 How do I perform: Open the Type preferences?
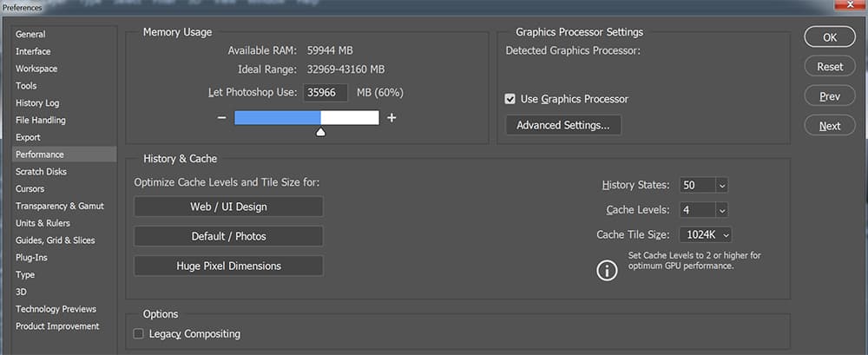click(x=64, y=274)
